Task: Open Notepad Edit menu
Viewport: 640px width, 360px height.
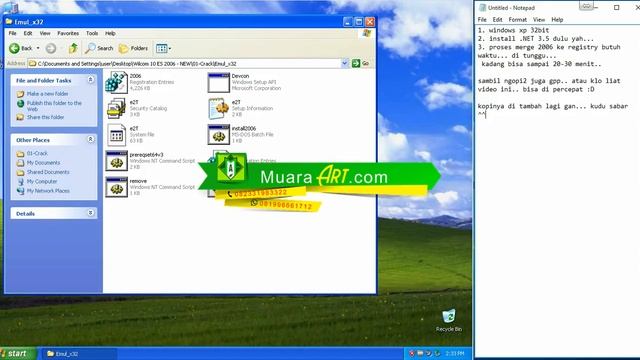Action: click(497, 20)
